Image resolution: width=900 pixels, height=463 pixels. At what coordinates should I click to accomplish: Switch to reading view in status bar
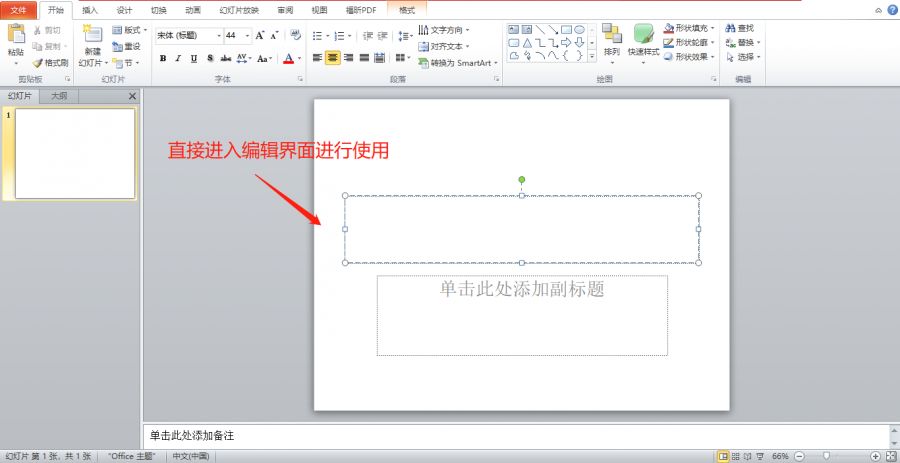pos(747,457)
